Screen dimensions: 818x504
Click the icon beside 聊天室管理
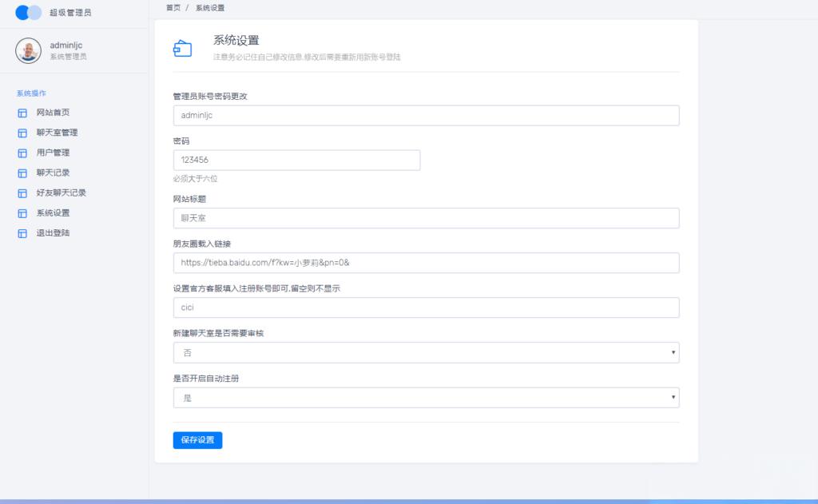tap(22, 133)
